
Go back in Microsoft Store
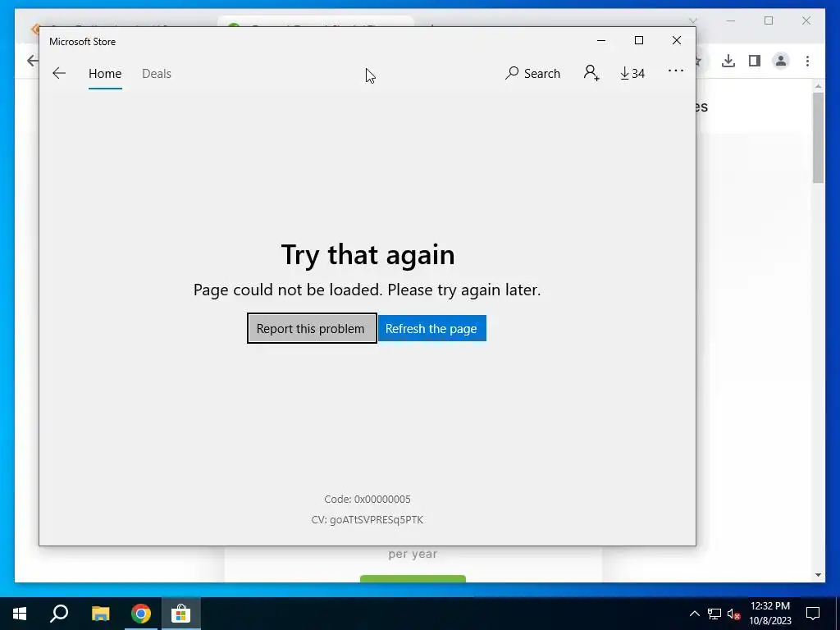(x=59, y=73)
